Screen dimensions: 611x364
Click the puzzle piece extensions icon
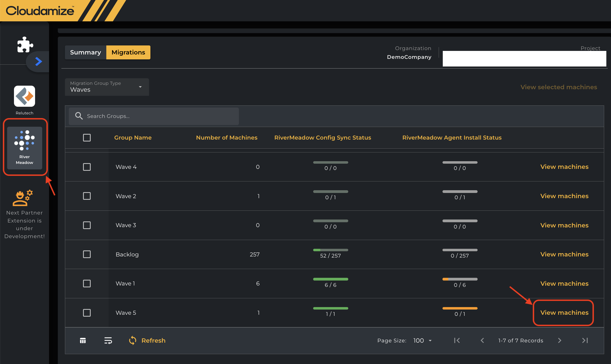coord(25,45)
